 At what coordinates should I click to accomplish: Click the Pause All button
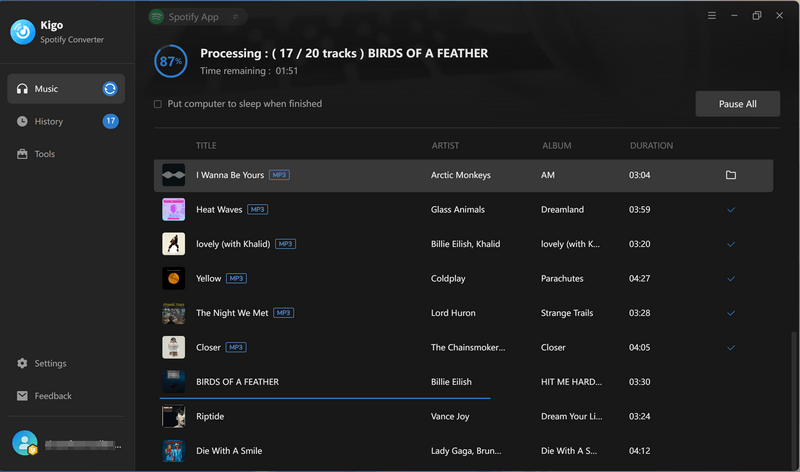[737, 104]
